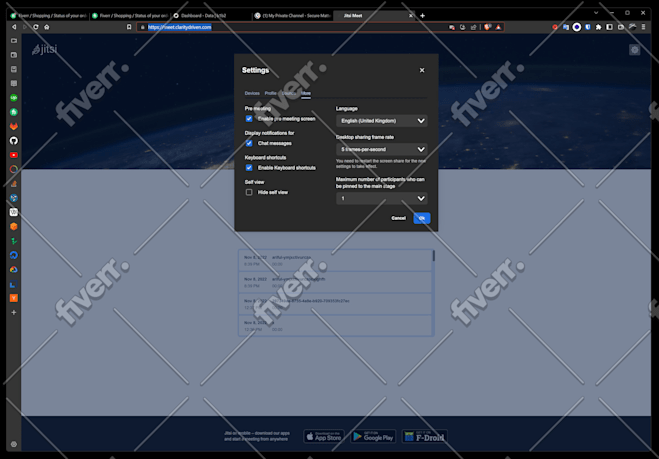Open the Extensions puzzle icon
The height and width of the screenshot is (459, 659).
(x=598, y=27)
